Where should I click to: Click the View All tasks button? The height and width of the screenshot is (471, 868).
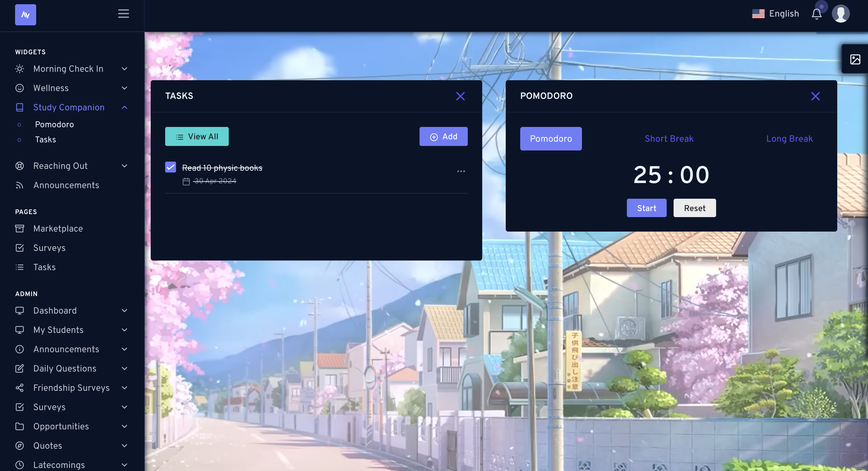tap(197, 136)
